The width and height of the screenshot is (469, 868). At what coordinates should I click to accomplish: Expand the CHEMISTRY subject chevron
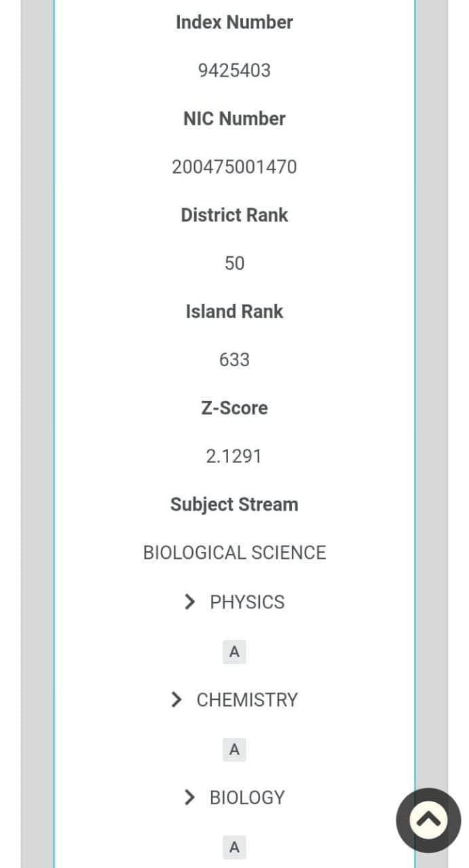176,699
